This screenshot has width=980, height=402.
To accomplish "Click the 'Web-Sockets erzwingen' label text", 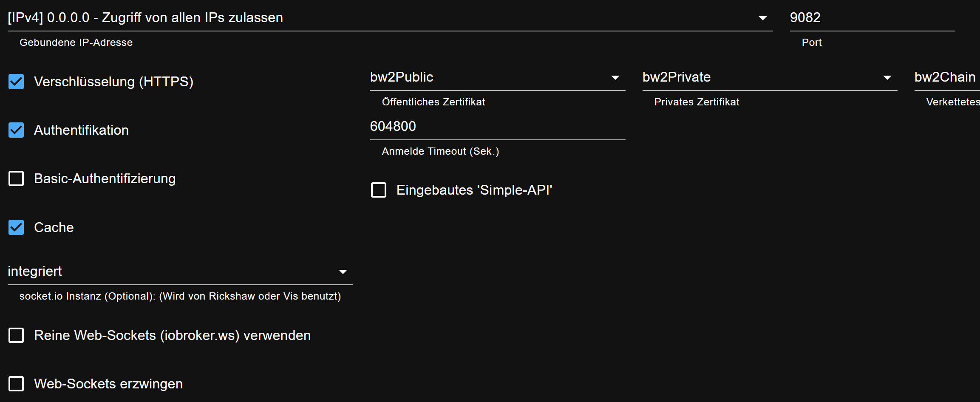I will pos(108,384).
